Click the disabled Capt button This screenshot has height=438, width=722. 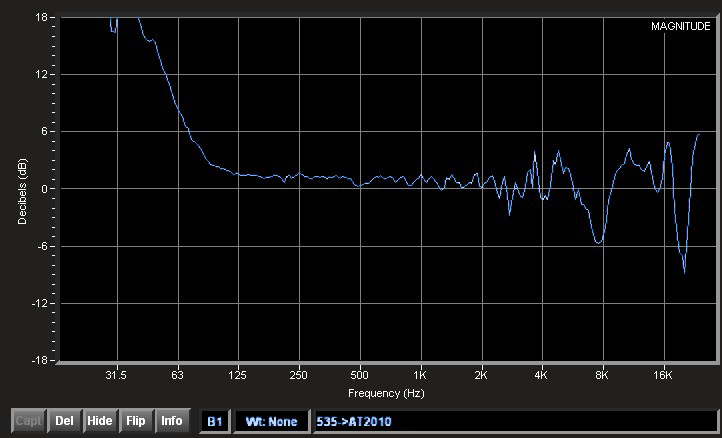(29, 420)
